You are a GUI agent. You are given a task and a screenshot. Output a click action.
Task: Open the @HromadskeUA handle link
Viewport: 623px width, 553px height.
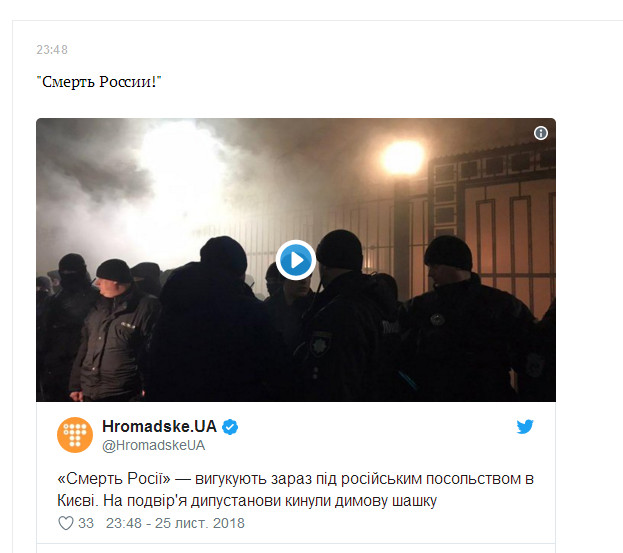coord(153,445)
